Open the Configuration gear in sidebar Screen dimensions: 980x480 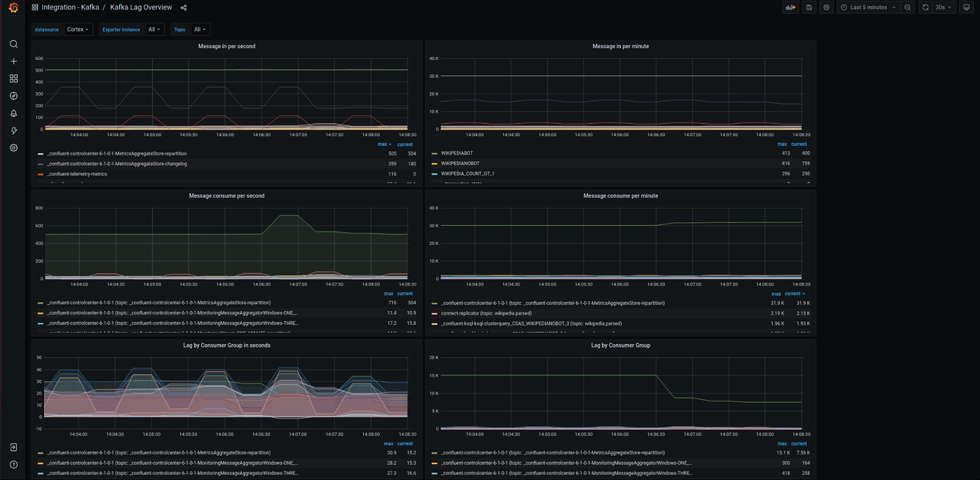click(13, 148)
